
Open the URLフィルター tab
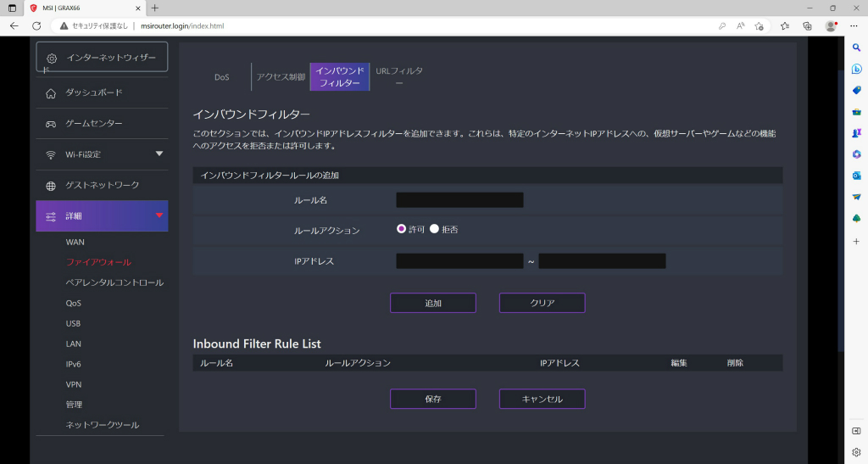(x=399, y=77)
